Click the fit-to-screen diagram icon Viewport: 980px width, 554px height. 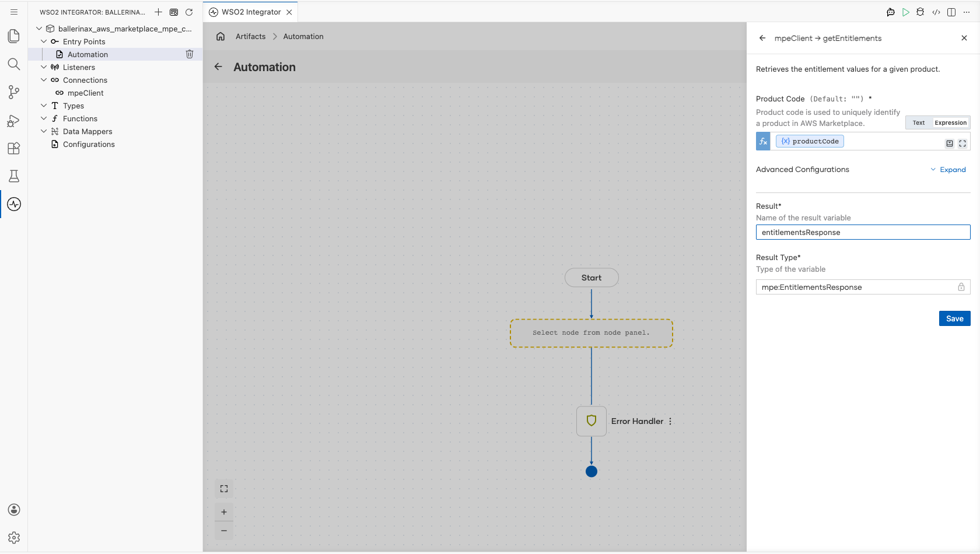tap(224, 489)
